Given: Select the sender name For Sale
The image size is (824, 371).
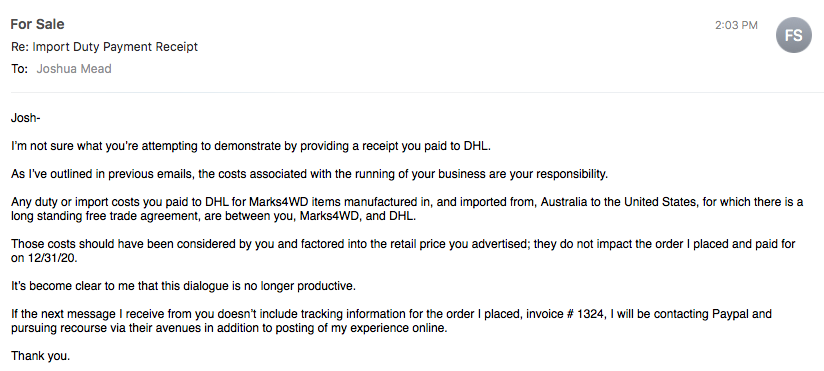Looking at the screenshot, I should [37, 24].
